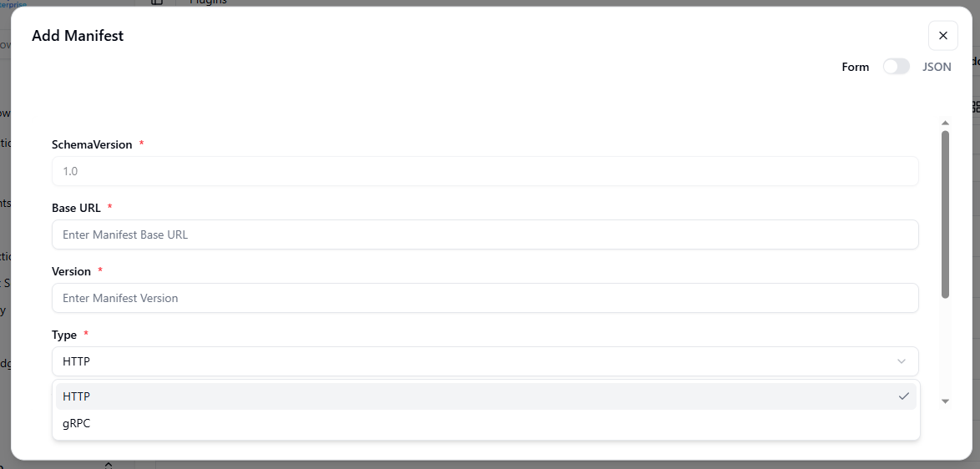Click the Add Manifest dialog title
The image size is (980, 469).
pyautogui.click(x=78, y=35)
